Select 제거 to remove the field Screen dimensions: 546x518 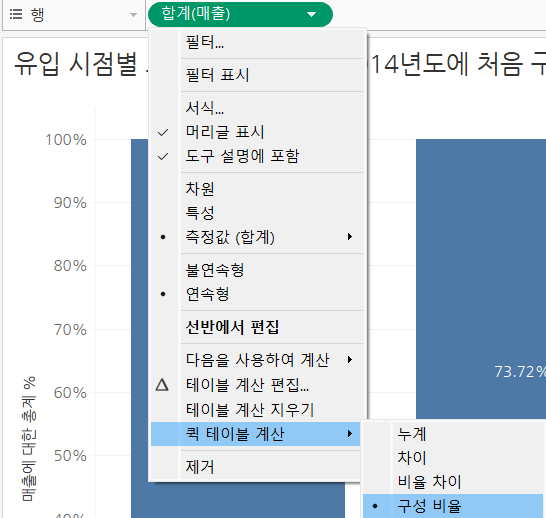click(256, 466)
